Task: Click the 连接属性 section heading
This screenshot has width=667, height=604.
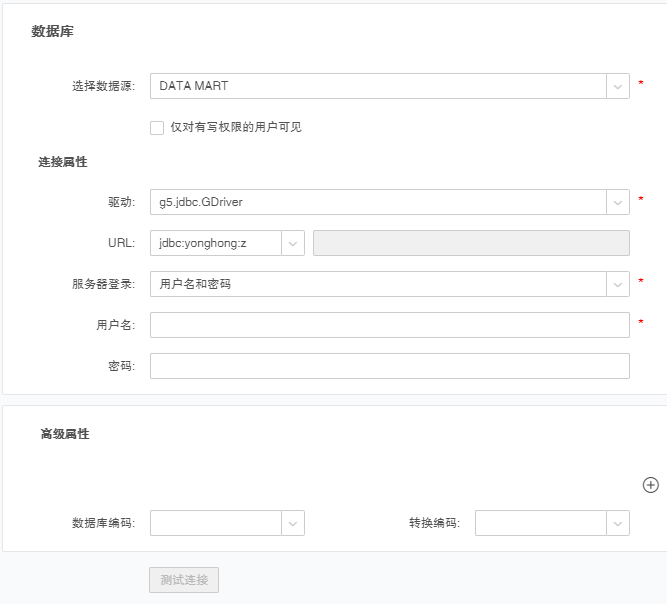Action: [63, 162]
